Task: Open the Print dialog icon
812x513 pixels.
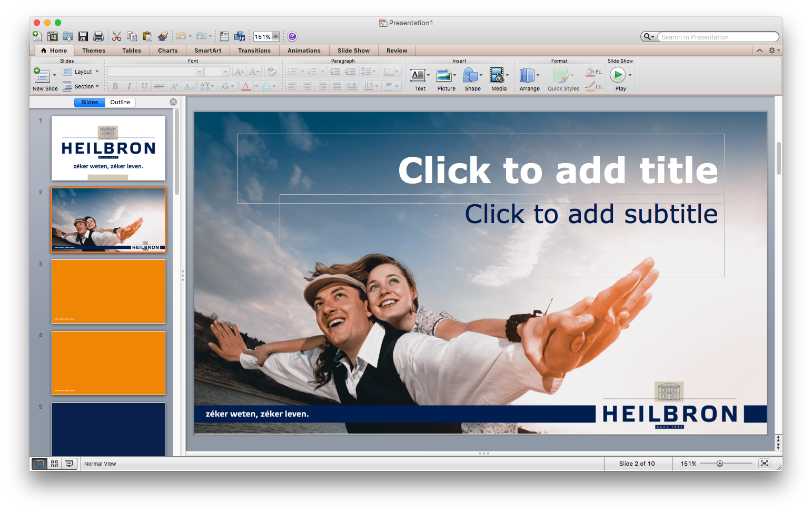Action: click(x=98, y=36)
